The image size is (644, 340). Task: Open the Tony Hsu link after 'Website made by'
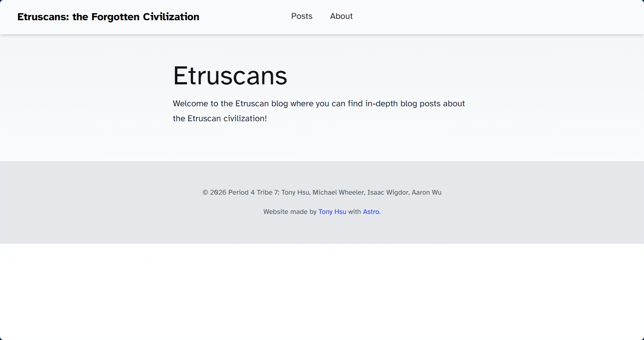coord(332,212)
